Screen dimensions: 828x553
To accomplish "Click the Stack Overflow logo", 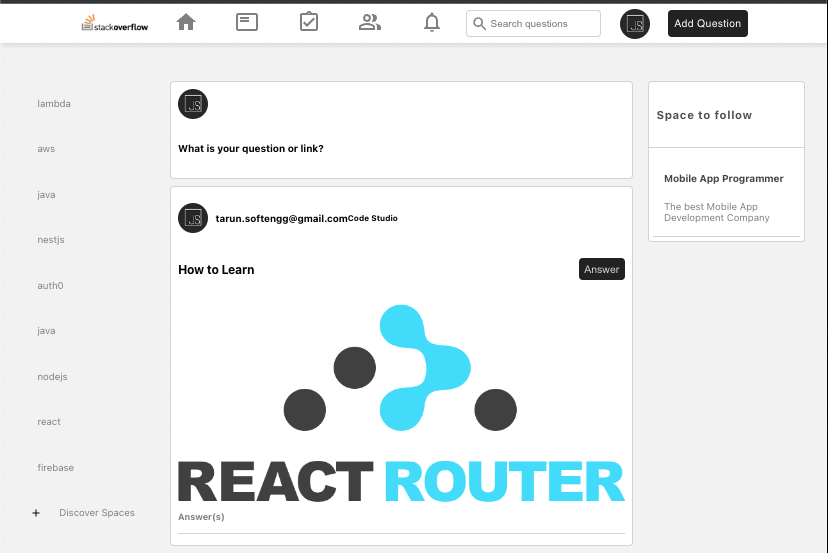I will click(115, 23).
